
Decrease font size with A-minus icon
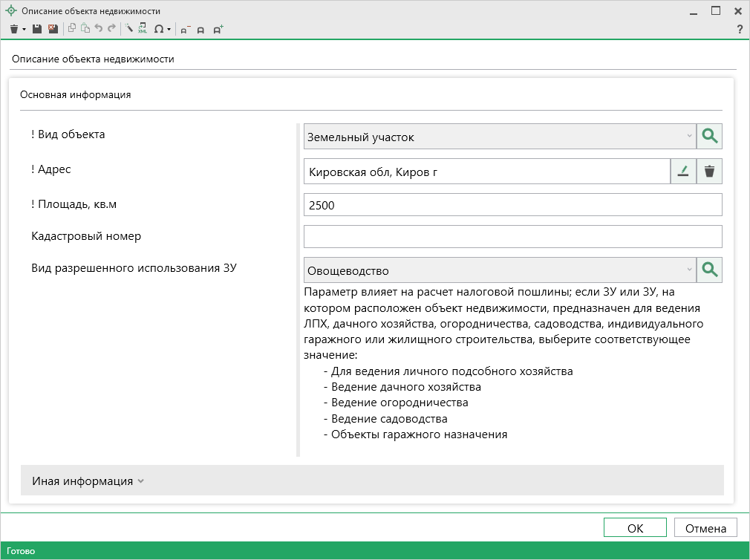click(186, 30)
